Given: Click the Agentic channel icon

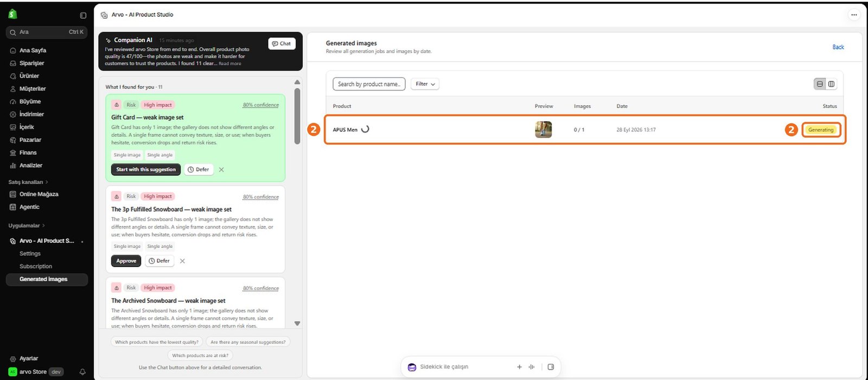Looking at the screenshot, I should 13,207.
